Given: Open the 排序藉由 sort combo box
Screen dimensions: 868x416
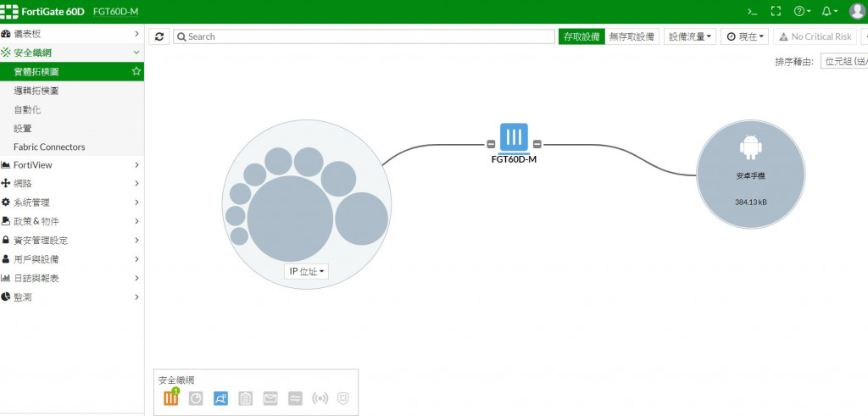Looking at the screenshot, I should 844,61.
